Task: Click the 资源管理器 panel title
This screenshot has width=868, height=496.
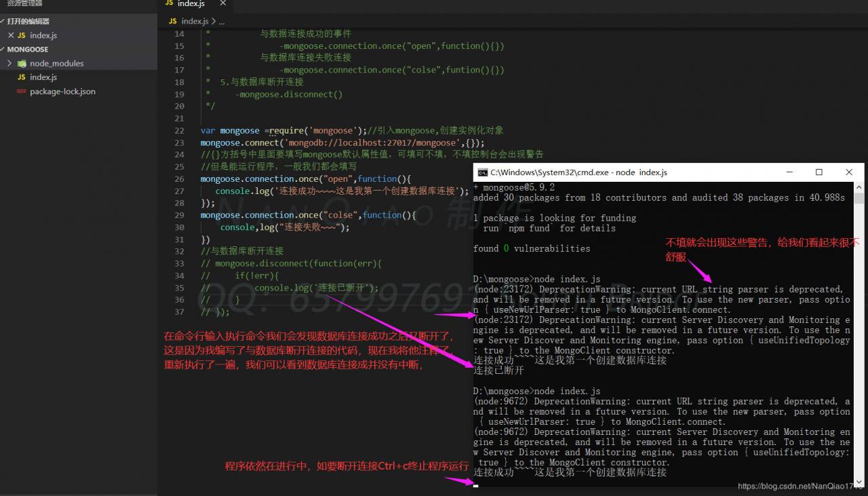Action: pyautogui.click(x=24, y=3)
